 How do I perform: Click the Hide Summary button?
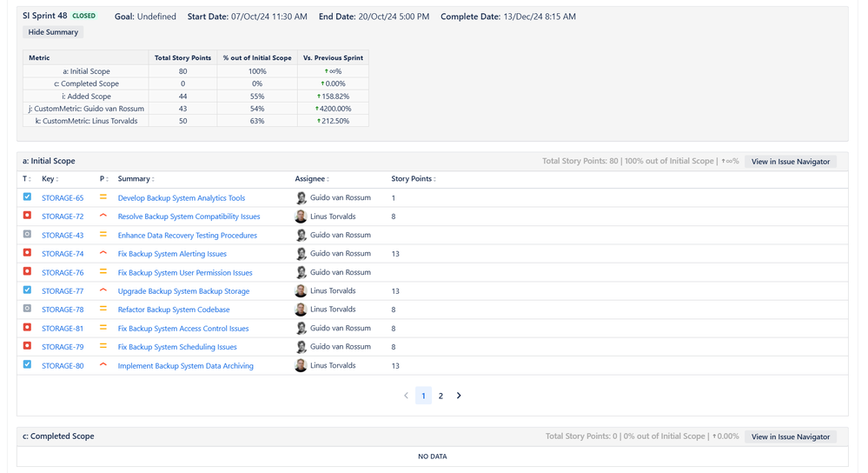53,32
